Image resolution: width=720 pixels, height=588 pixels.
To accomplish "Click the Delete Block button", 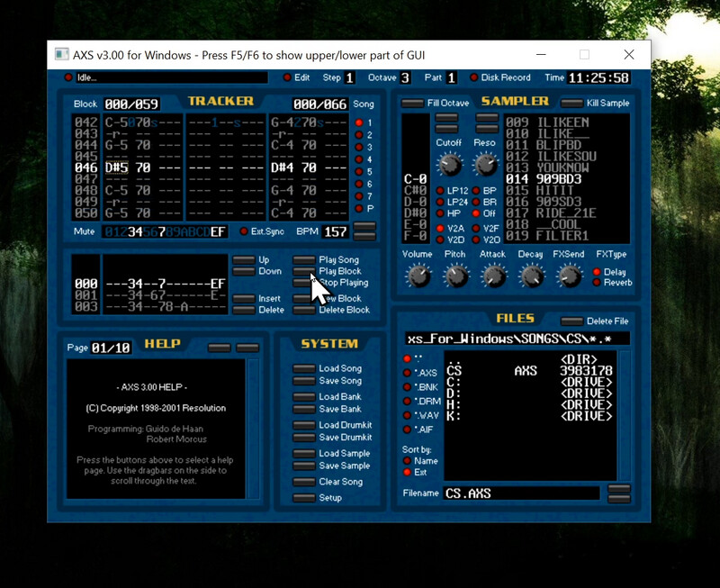I will click(x=304, y=310).
